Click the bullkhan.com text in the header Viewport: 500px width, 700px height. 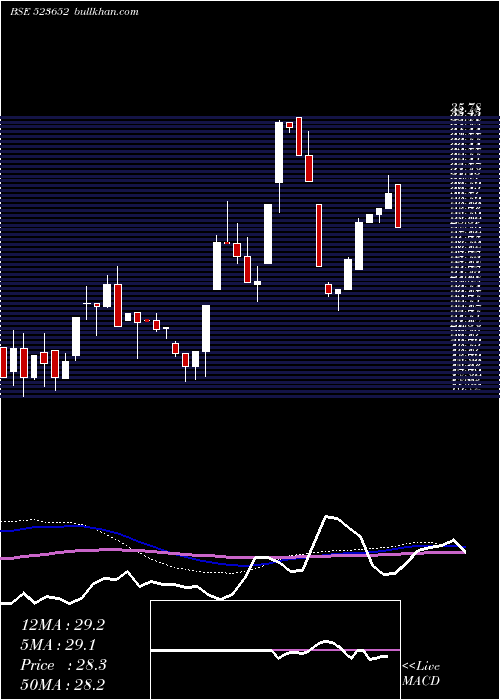click(x=105, y=12)
